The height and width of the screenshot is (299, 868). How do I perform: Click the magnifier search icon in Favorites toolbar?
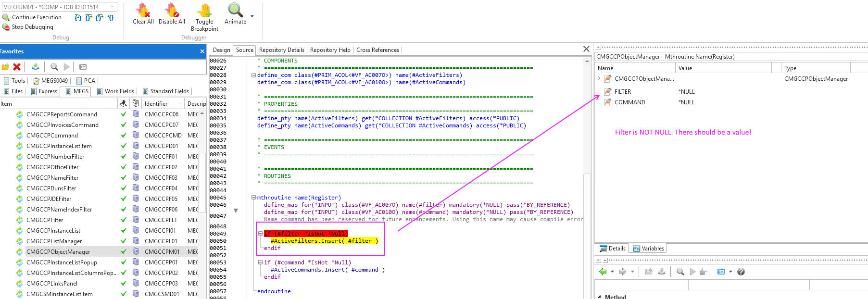(x=54, y=67)
